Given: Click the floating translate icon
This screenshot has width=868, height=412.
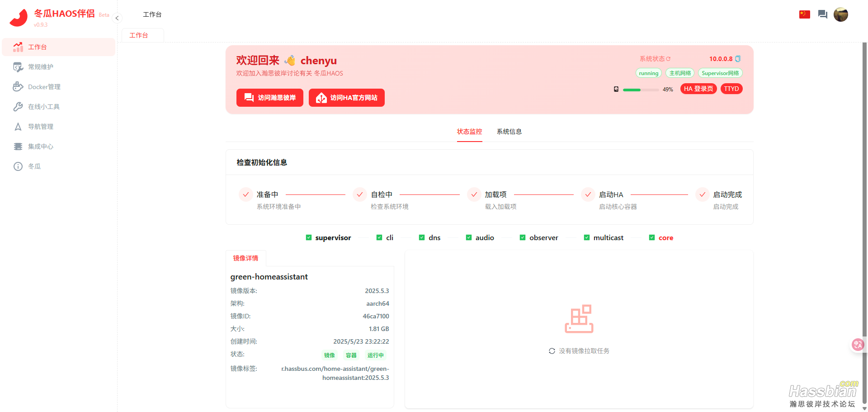Looking at the screenshot, I should (x=858, y=345).
